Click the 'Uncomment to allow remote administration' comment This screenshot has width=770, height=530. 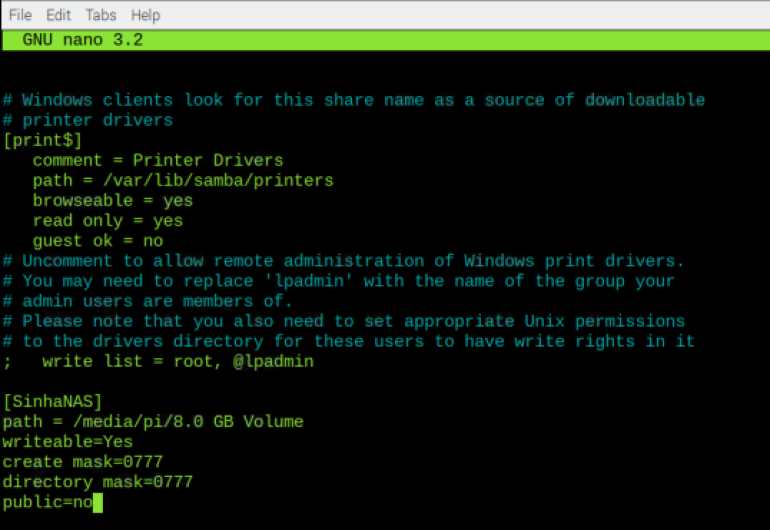tap(344, 261)
